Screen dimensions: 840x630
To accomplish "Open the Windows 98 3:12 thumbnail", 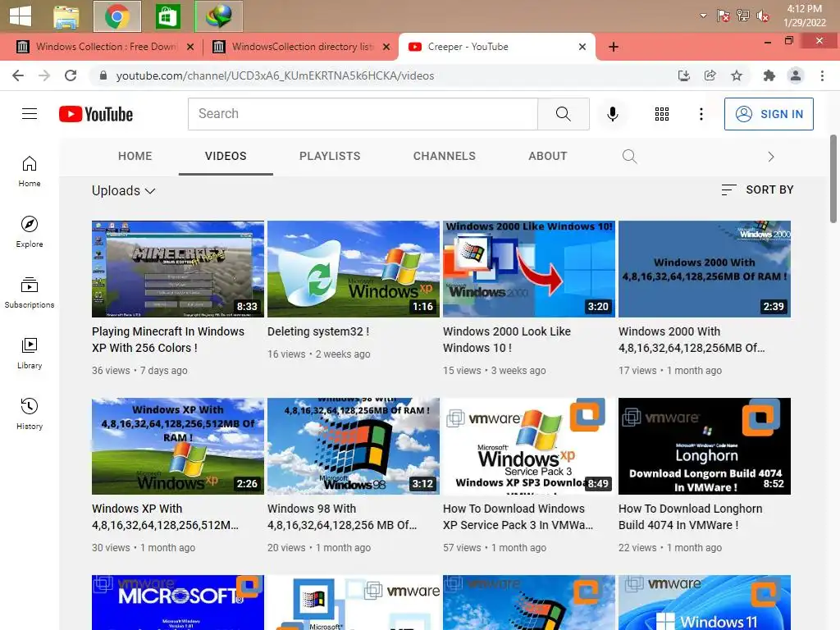I will point(354,446).
